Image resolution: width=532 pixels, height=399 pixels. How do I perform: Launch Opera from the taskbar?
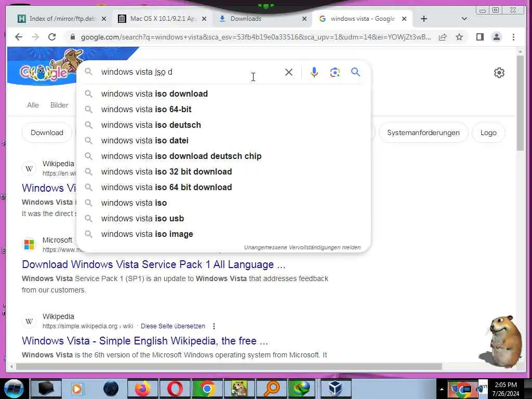tap(175, 389)
